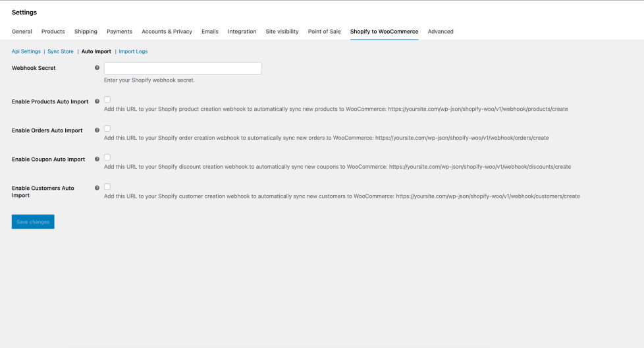Switch to the Advanced tab

coord(441,32)
